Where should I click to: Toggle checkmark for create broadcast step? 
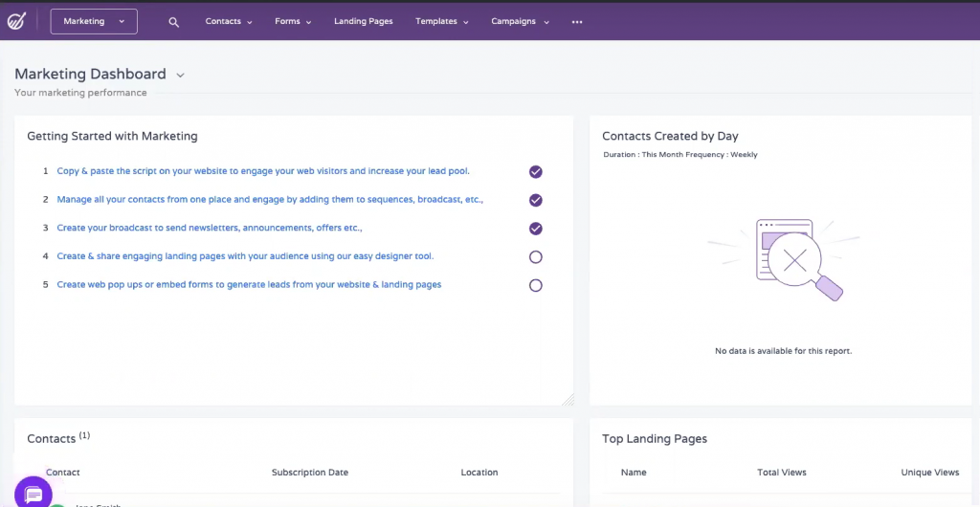(x=536, y=229)
